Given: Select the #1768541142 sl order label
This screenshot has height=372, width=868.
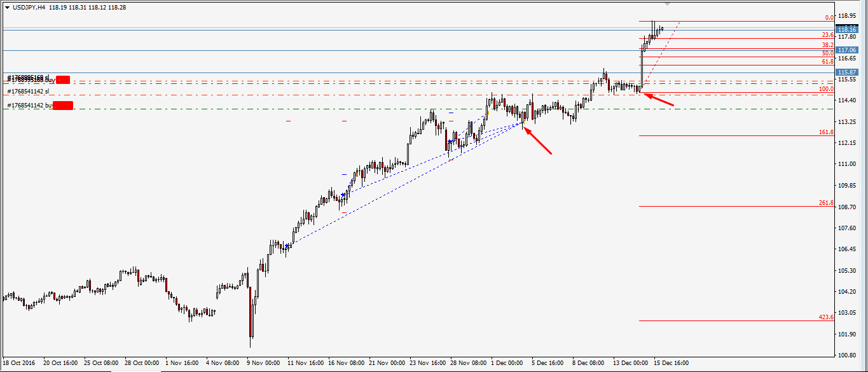Looking at the screenshot, I should (28, 92).
